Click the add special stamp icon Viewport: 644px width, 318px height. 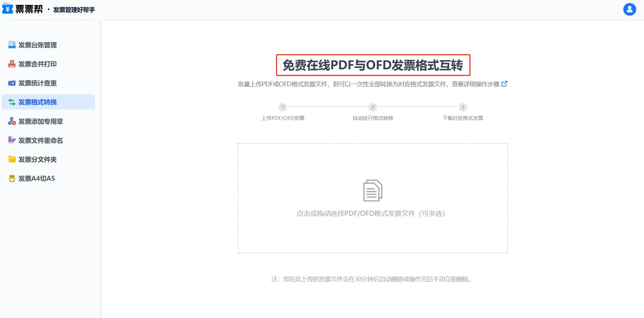[12, 121]
